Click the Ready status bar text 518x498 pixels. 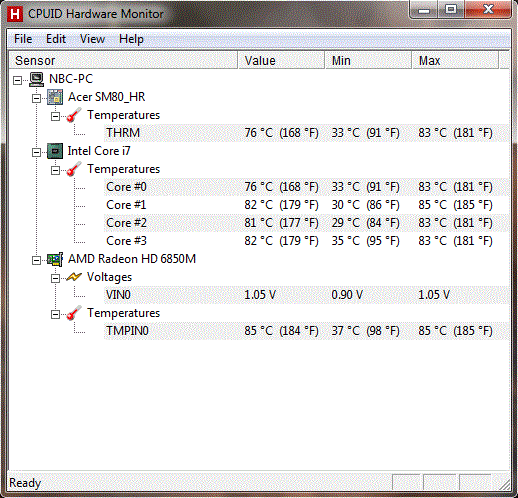(25, 483)
